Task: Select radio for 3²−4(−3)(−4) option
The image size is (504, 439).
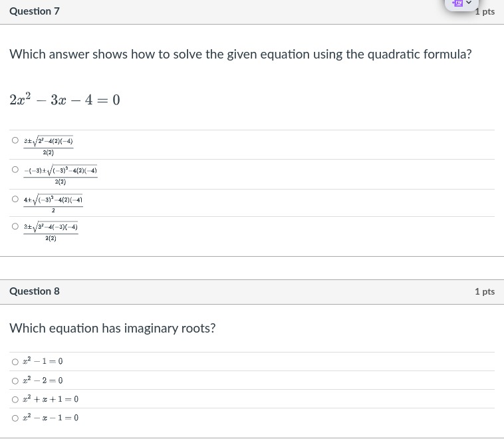Action: click(15, 226)
